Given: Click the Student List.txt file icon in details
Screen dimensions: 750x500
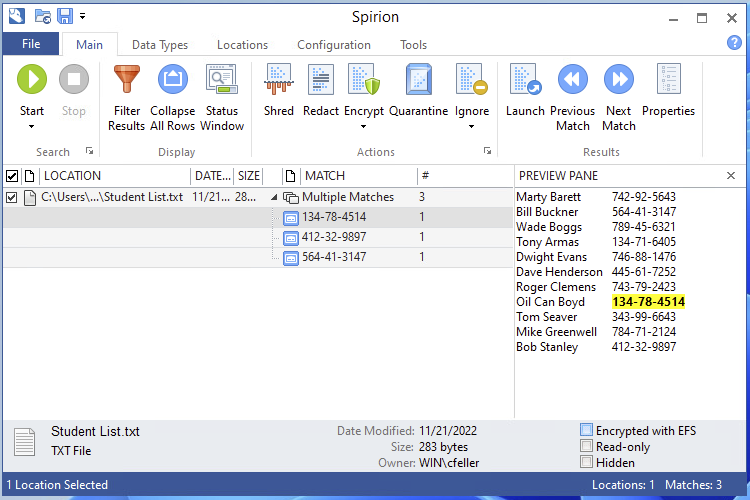Looking at the screenshot, I should coord(24,441).
